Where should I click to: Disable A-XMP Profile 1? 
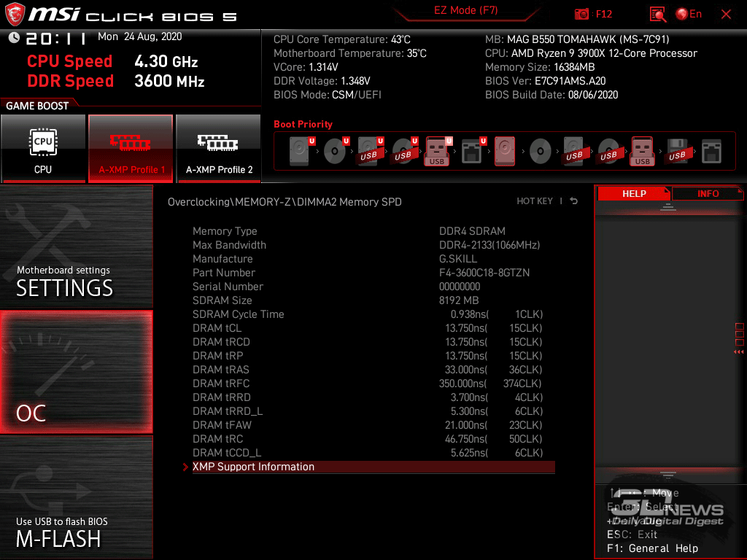tap(131, 148)
